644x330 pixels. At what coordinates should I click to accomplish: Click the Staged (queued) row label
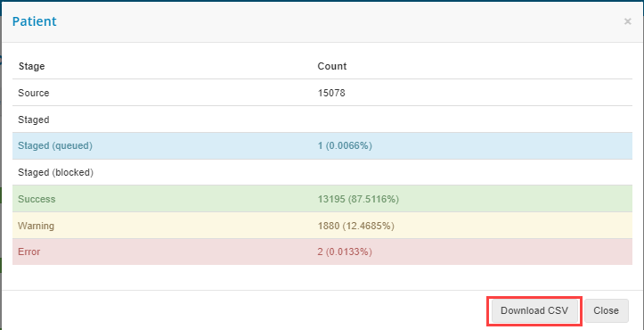(x=55, y=145)
